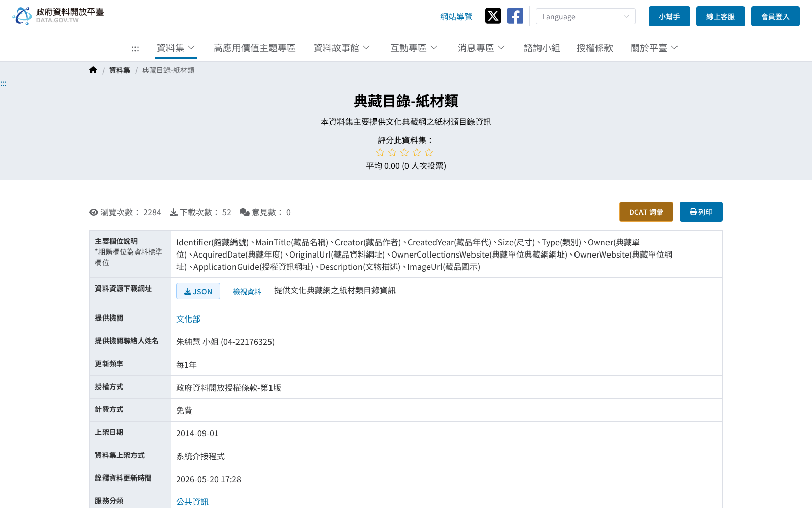Download the JSON resource
The height and width of the screenshot is (508, 812).
click(x=198, y=291)
